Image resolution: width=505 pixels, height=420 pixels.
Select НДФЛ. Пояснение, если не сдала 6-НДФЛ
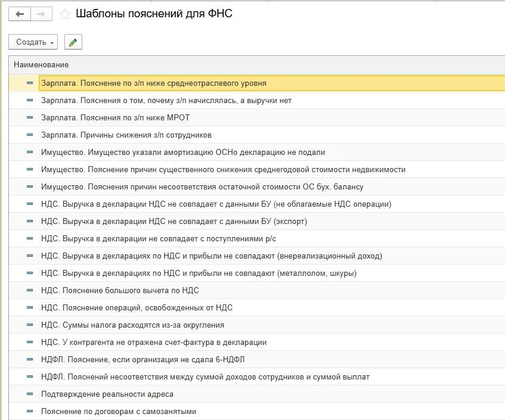[x=142, y=360]
